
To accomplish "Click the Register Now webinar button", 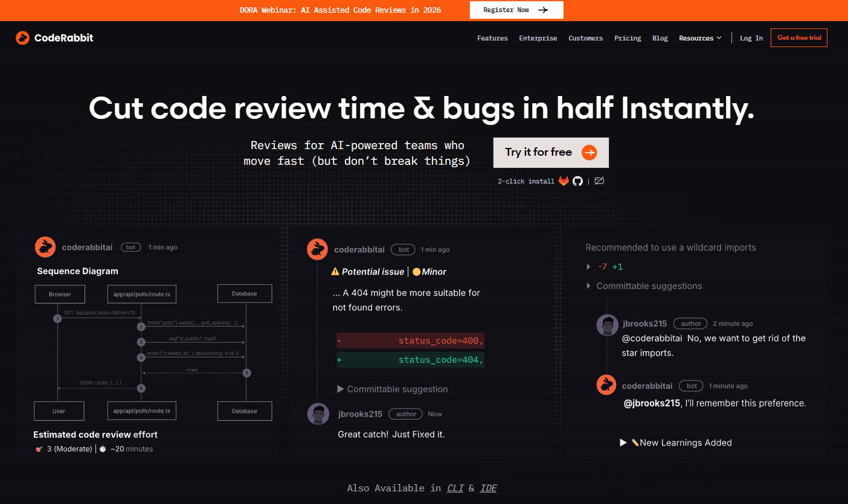I will [x=516, y=10].
